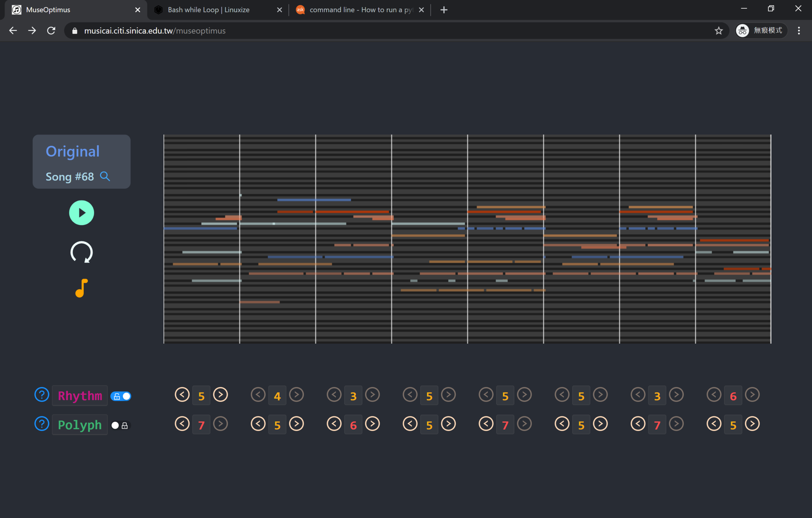Viewport: 812px width, 518px height.
Task: Toggle the Rhythm lock switch
Action: 121,396
